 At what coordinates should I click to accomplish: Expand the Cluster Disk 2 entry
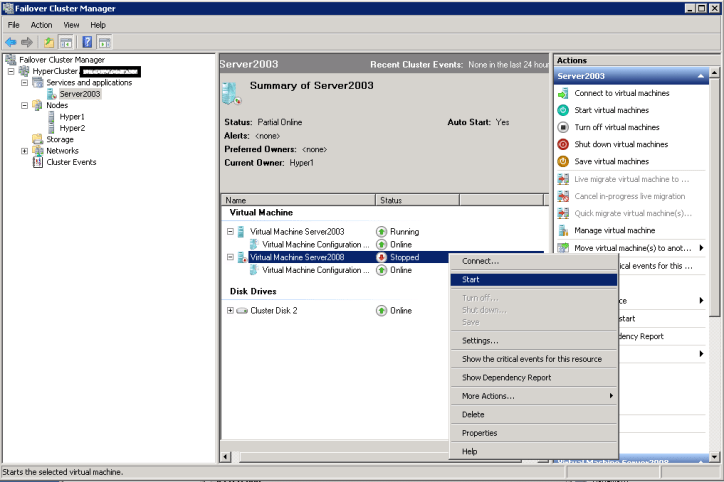(x=230, y=310)
